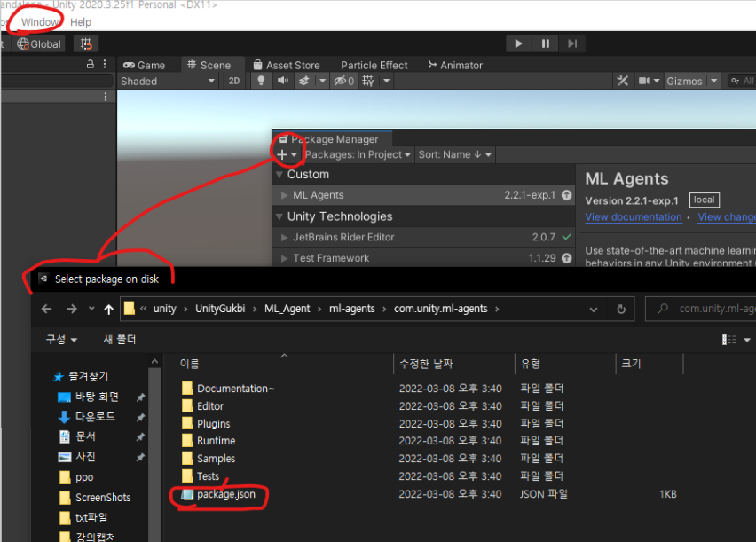Screen dimensions: 756x542
Task: Collapse the Unity Technologies package group
Action: (x=280, y=216)
